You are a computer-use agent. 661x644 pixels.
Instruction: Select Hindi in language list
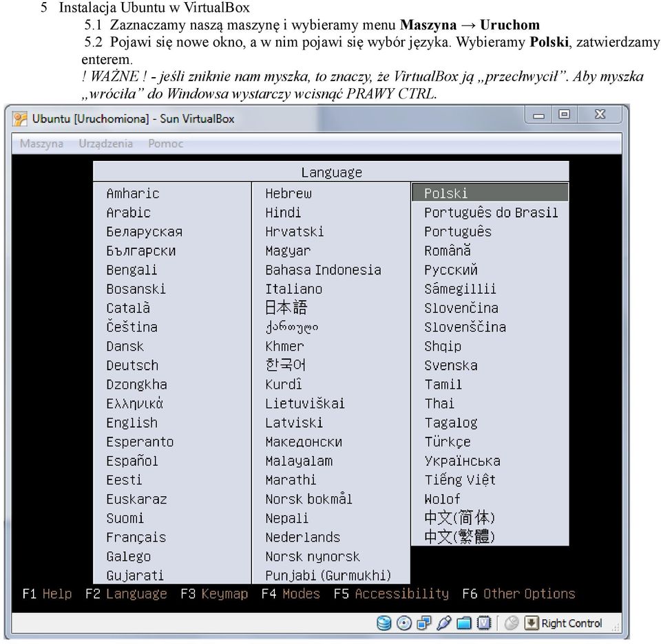[283, 213]
